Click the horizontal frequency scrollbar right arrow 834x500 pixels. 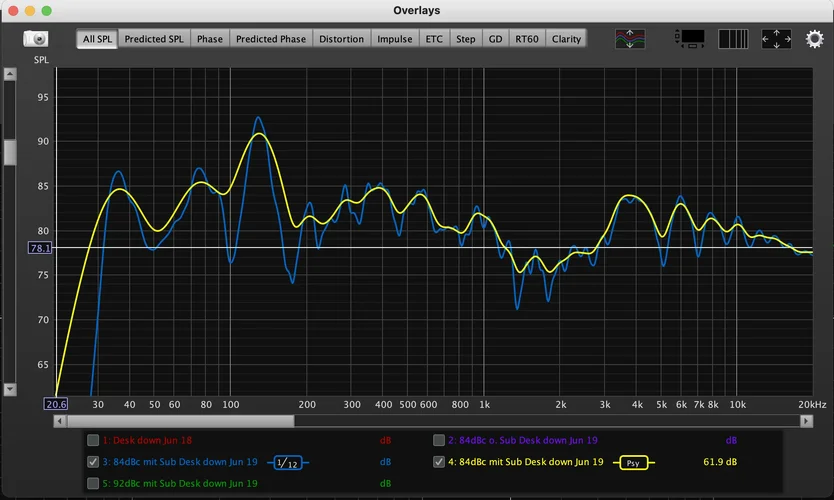click(x=807, y=421)
